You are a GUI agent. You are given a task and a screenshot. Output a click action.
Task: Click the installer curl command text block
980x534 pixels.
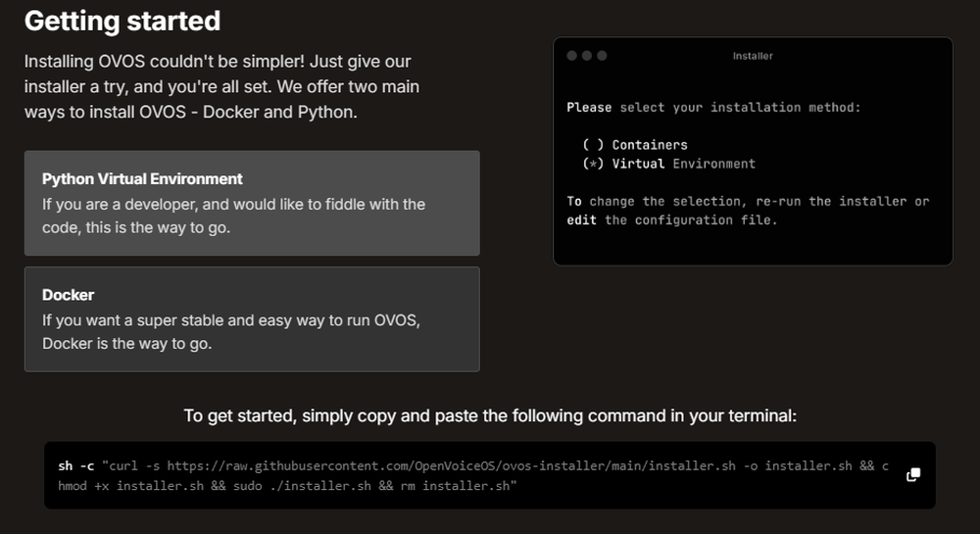(x=473, y=475)
